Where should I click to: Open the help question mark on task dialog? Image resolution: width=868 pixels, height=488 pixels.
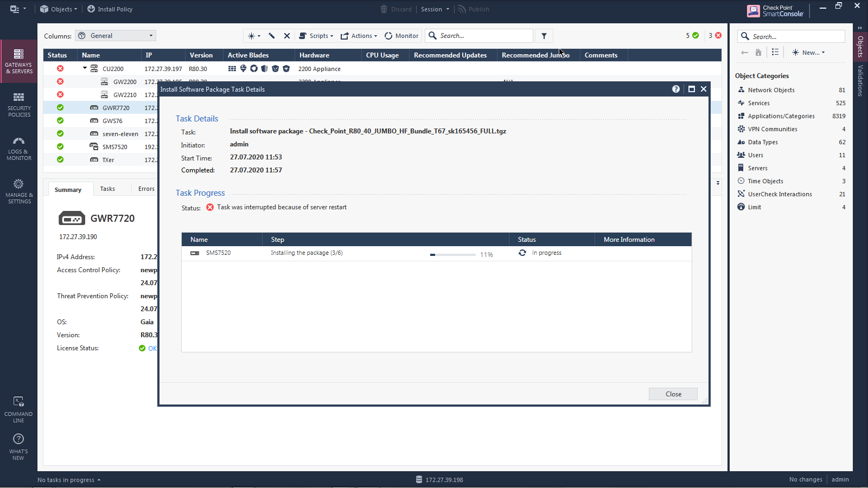point(675,89)
